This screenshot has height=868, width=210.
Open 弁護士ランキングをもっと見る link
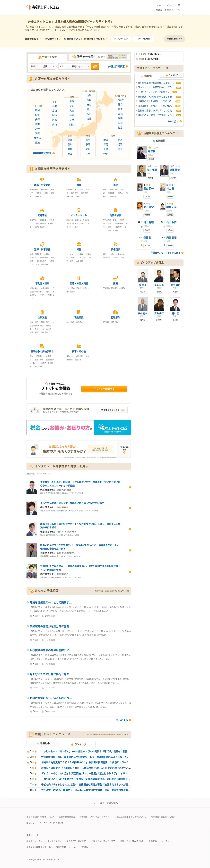click(x=166, y=252)
